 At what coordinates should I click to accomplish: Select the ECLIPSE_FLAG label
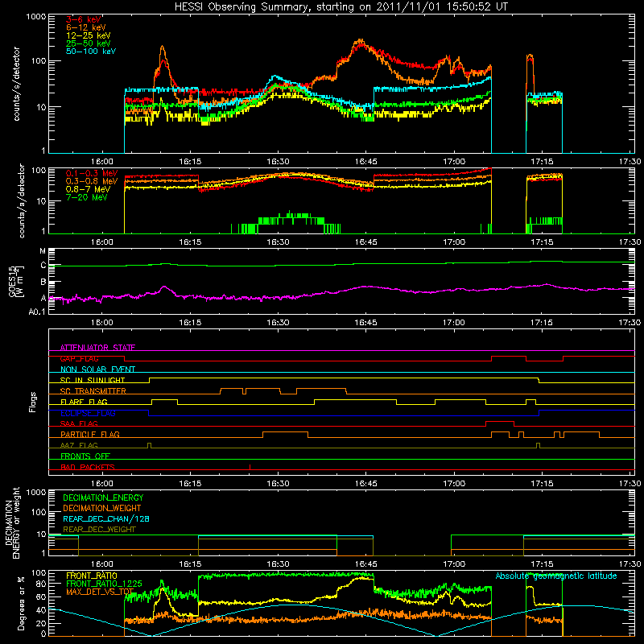(88, 413)
